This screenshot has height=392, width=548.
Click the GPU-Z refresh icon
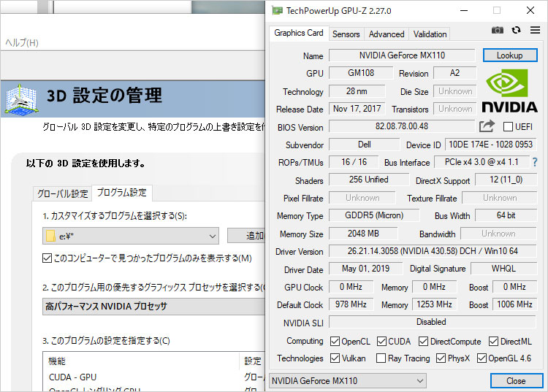tap(516, 31)
